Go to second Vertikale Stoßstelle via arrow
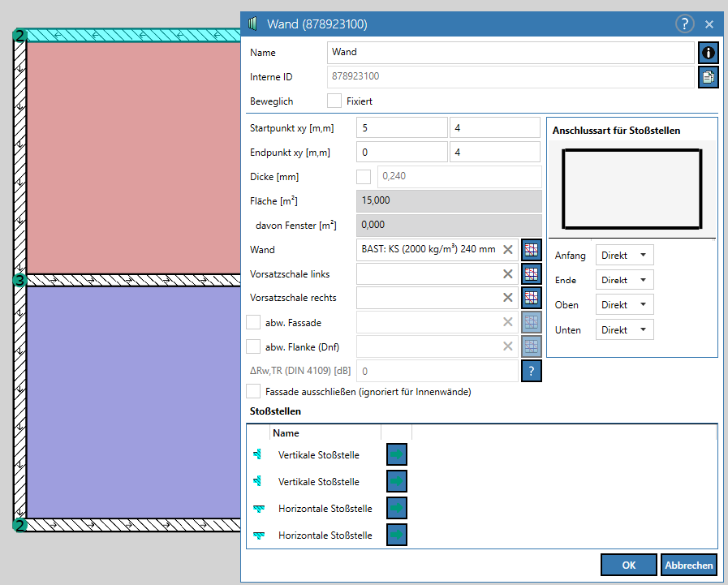Image resolution: width=728 pixels, height=585 pixels. [x=397, y=481]
